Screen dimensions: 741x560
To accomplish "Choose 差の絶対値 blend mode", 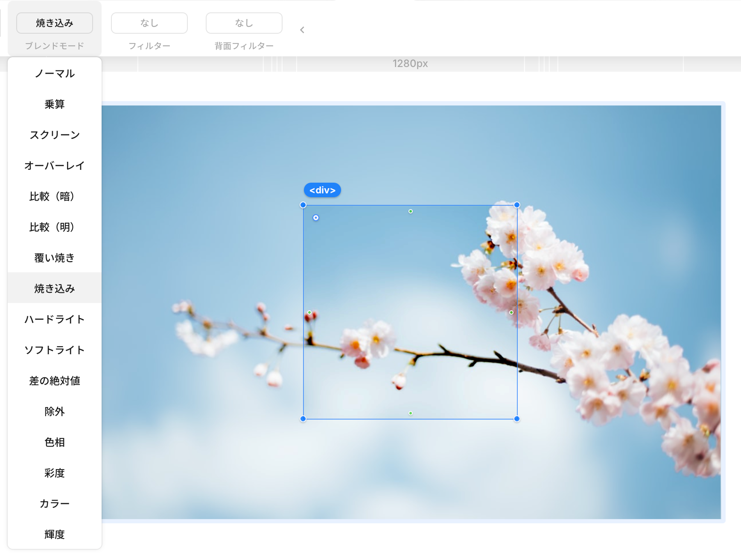I will coord(55,381).
